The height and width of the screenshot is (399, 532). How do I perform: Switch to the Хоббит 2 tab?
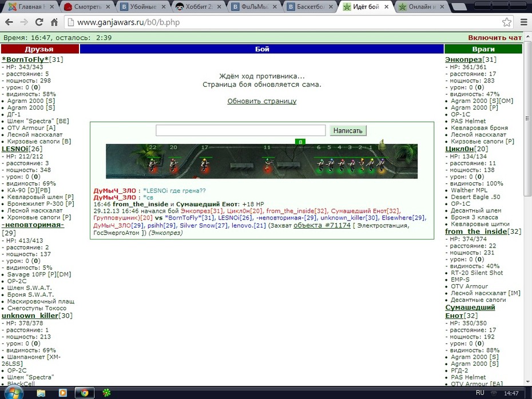[198, 6]
